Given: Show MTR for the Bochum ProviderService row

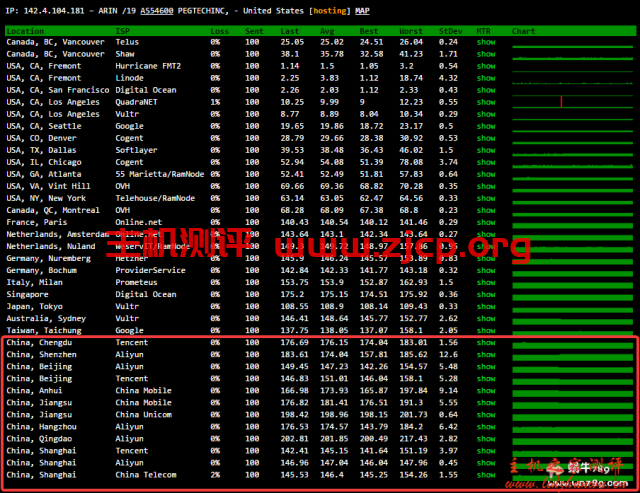Looking at the screenshot, I should [x=486, y=271].
